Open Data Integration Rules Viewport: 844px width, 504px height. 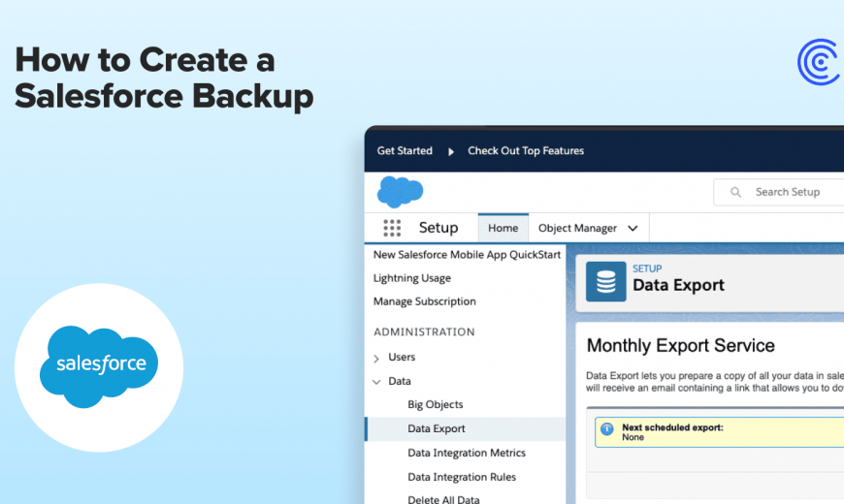pos(462,477)
